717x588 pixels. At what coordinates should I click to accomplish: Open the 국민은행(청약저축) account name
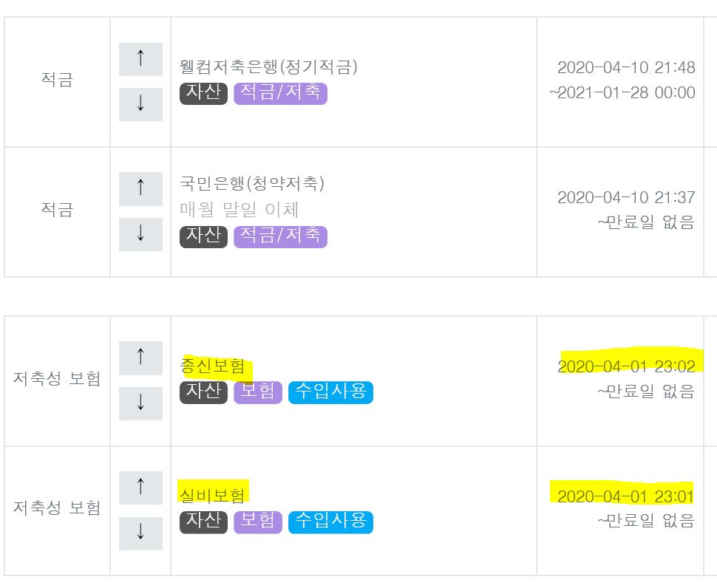(x=252, y=183)
